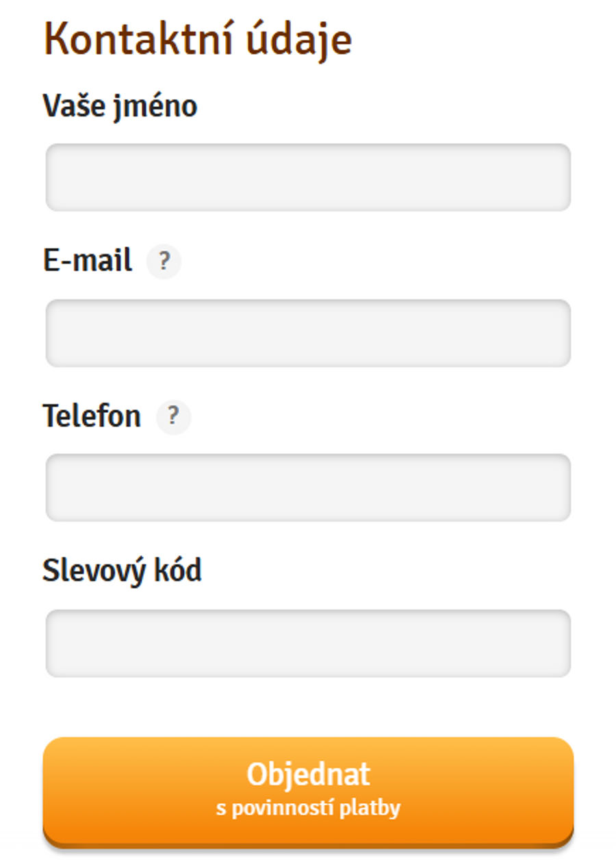Click the Kontaktní údaje heading
Viewport: 616px width, 860px height.
[198, 40]
